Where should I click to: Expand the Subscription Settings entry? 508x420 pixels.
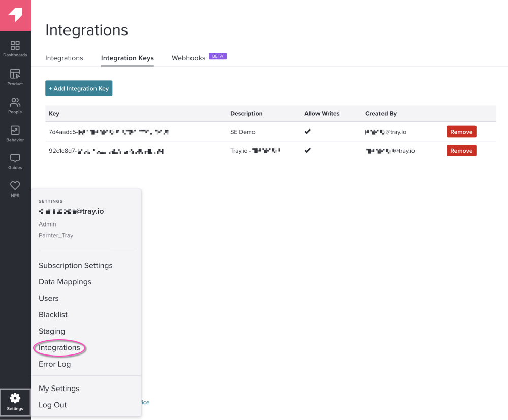(x=75, y=265)
